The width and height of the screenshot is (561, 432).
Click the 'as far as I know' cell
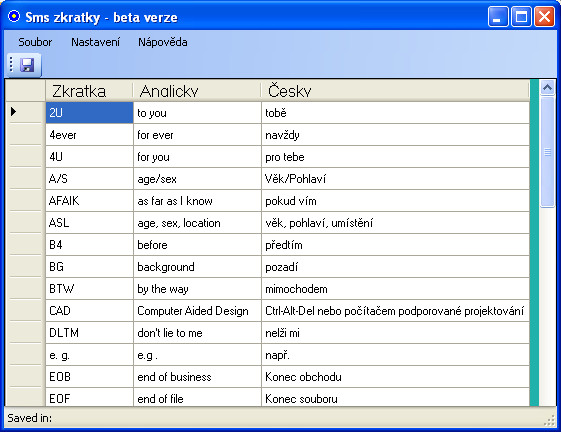197,201
